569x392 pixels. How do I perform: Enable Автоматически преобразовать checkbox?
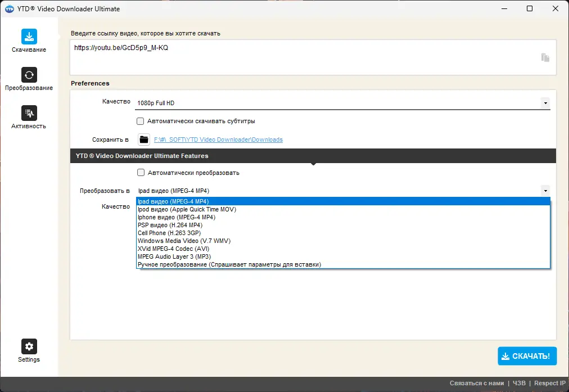tap(141, 173)
